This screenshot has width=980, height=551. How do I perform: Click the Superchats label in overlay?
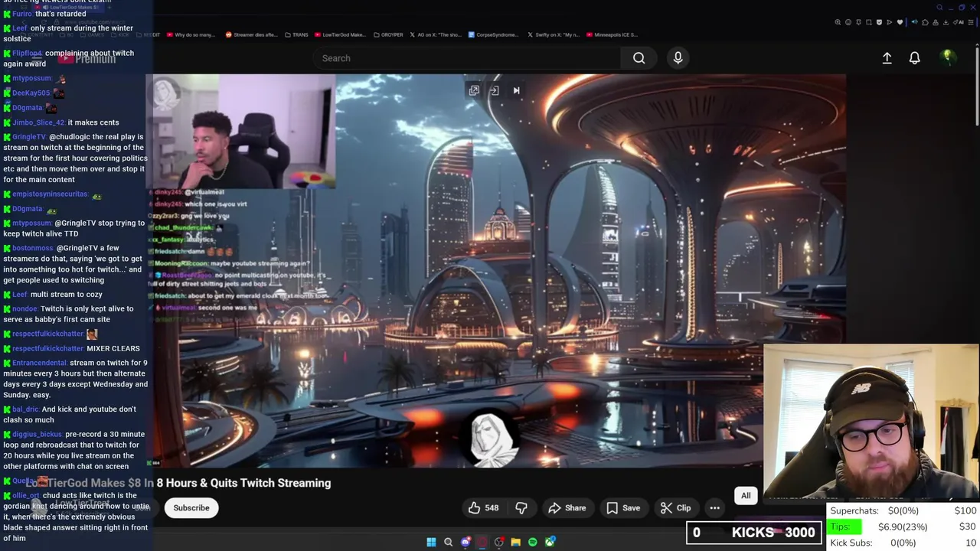(854, 510)
